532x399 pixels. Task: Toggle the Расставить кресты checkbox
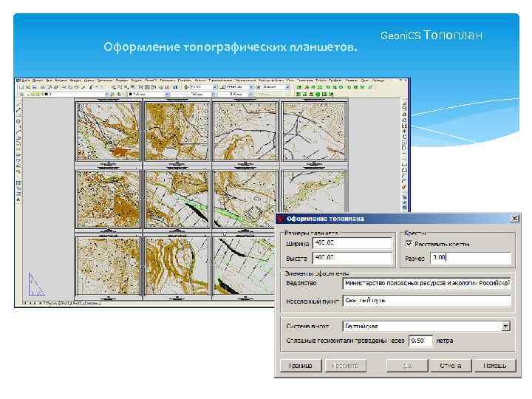click(409, 244)
